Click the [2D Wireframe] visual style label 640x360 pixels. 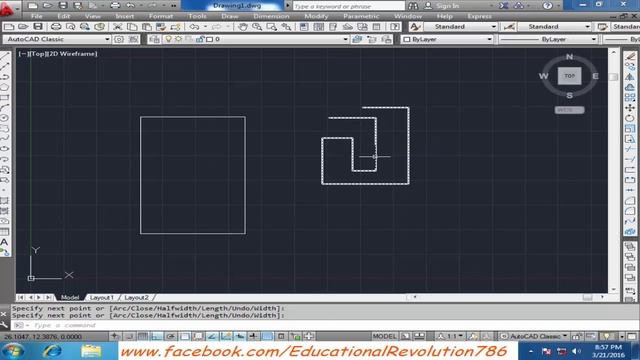point(73,54)
